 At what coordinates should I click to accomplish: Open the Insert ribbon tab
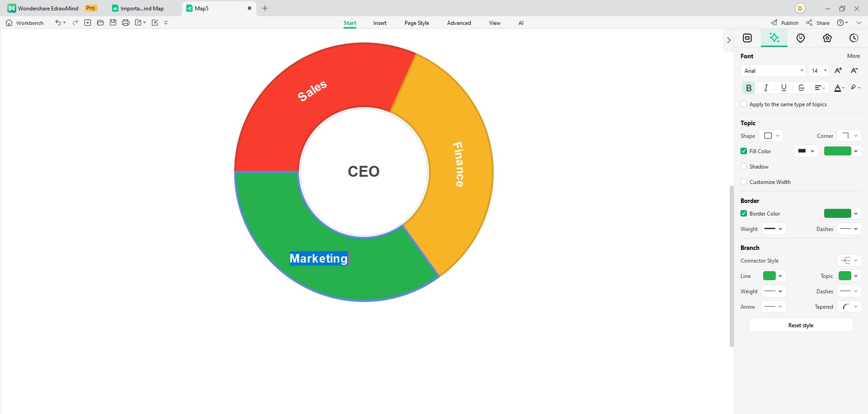pos(380,23)
